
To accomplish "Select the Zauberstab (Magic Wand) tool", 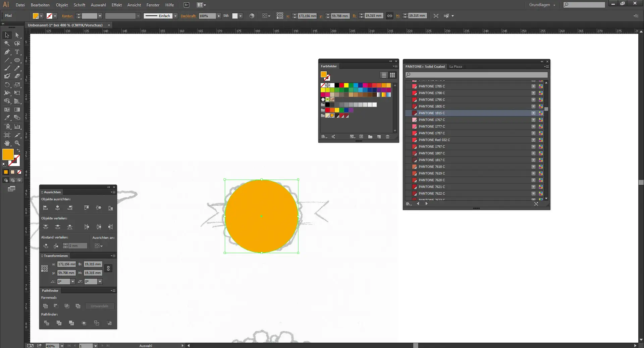I will coord(6,43).
